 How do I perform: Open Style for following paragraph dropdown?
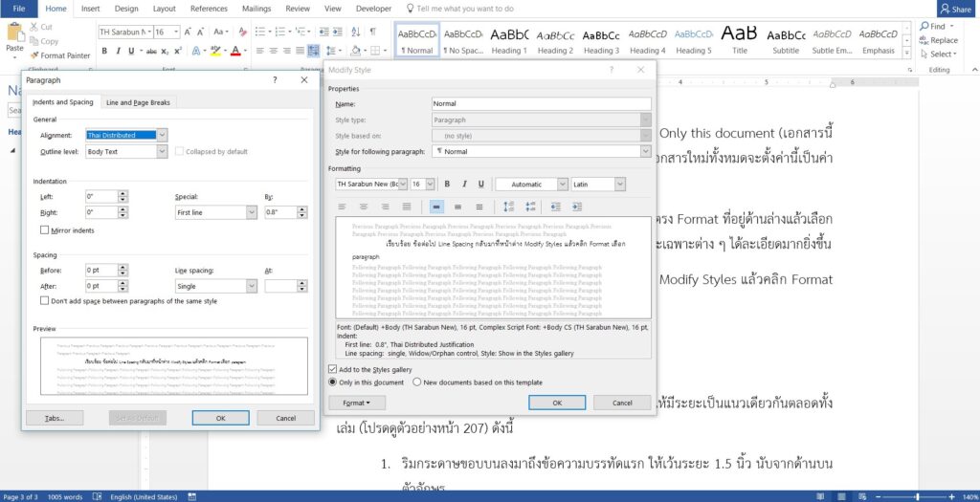[x=645, y=151]
